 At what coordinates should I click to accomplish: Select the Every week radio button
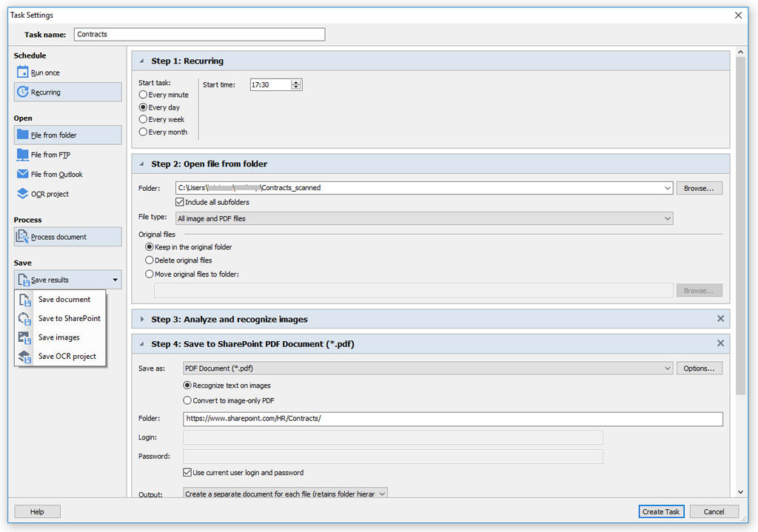tap(143, 120)
